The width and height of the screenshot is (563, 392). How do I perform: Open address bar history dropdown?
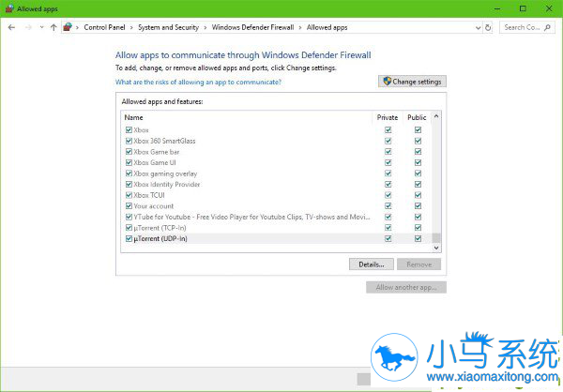coord(478,27)
